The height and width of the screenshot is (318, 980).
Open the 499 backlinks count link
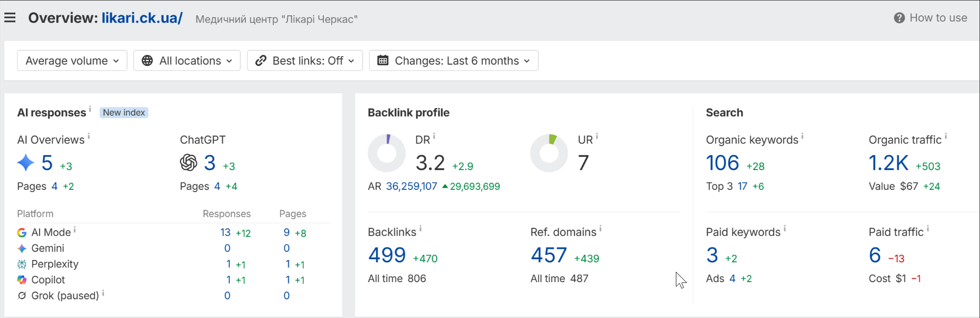tap(387, 255)
